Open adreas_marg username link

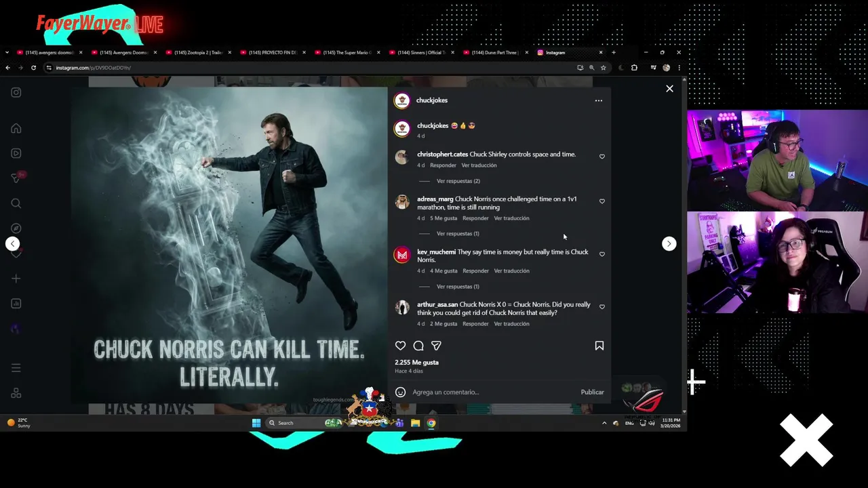435,199
